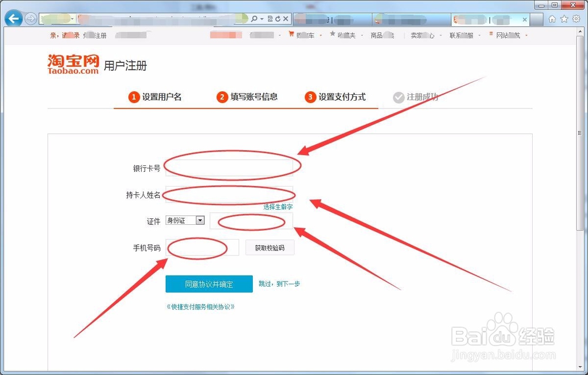588x375 pixels.
Task: Refresh the current page
Action: pos(278,18)
